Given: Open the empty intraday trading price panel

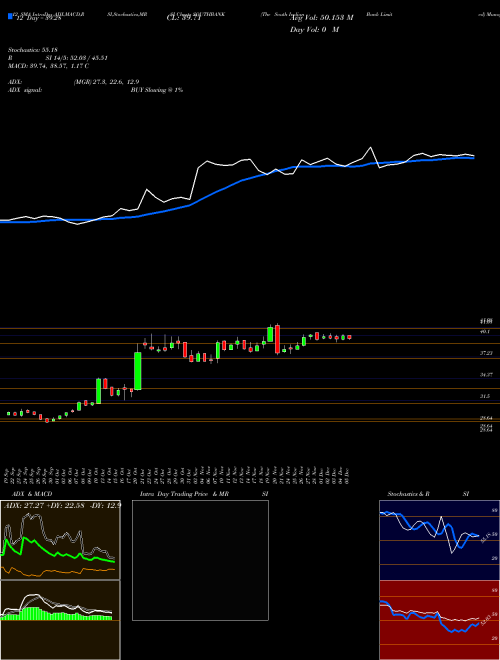Looking at the screenshot, I should pos(200,560).
